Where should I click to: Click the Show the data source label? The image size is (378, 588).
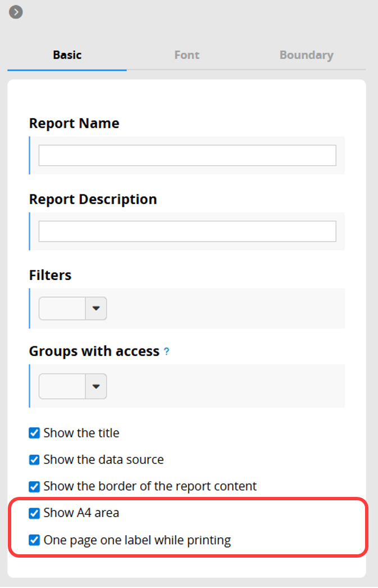pos(104,460)
